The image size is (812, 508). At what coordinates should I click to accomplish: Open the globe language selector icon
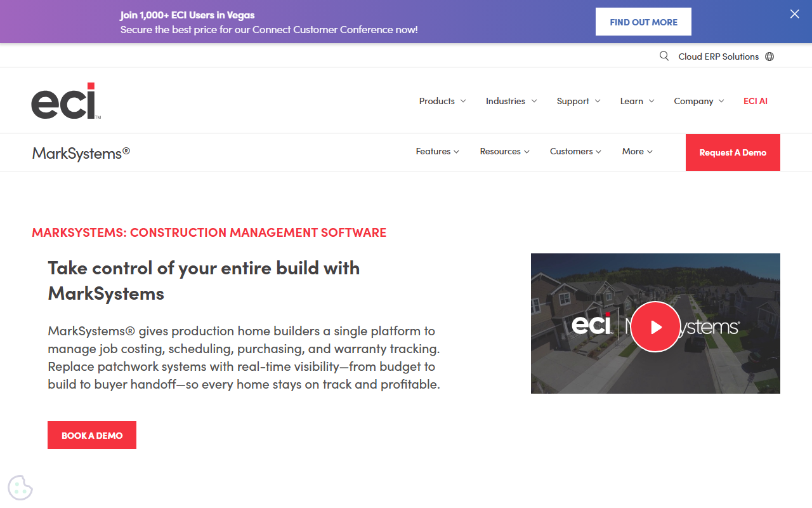(769, 57)
